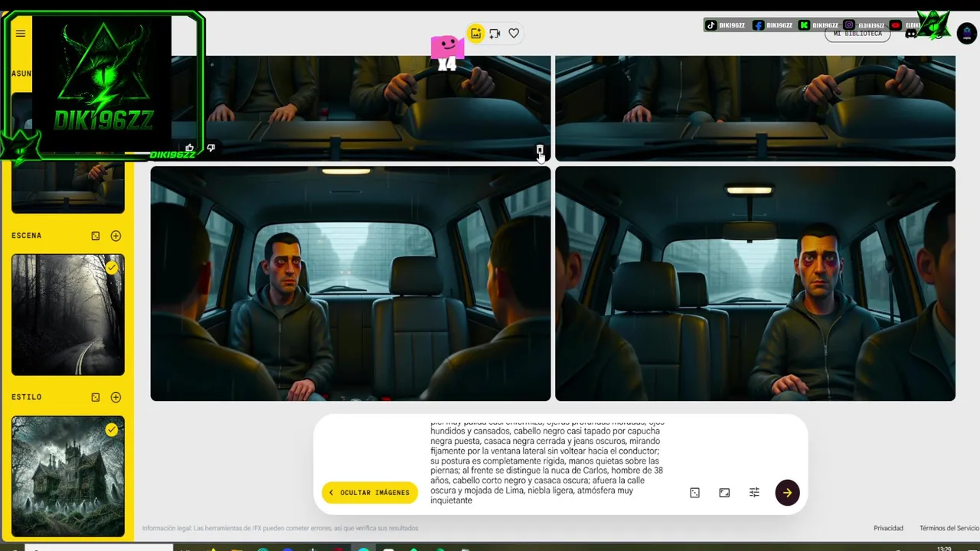Add a new Escena image with plus icon

point(116,236)
